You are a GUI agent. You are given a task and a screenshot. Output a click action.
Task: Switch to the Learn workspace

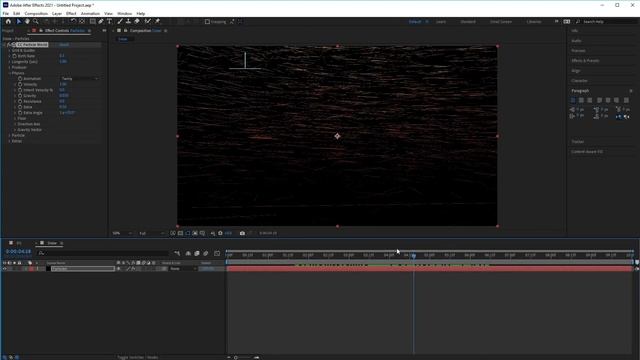(x=441, y=22)
